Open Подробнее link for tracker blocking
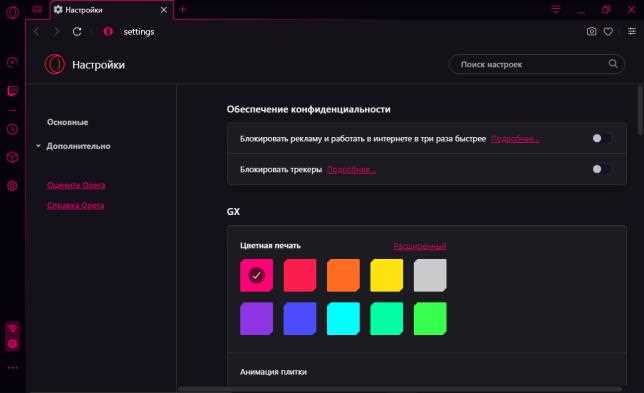This screenshot has height=393, width=644. 351,170
